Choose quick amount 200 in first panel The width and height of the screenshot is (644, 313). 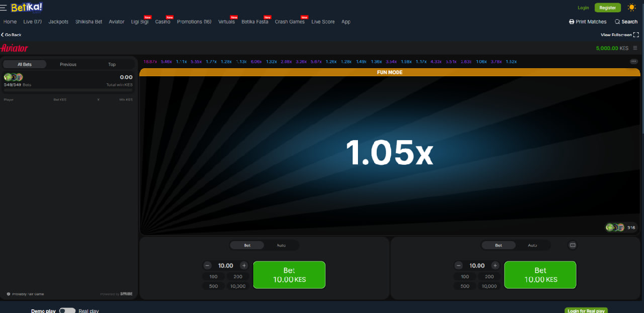238,276
